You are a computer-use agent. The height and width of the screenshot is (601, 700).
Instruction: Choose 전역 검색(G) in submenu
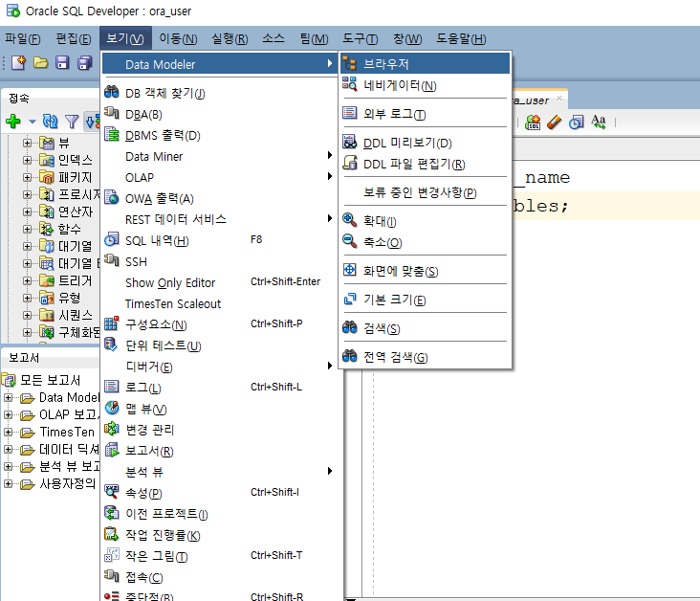[x=425, y=357]
